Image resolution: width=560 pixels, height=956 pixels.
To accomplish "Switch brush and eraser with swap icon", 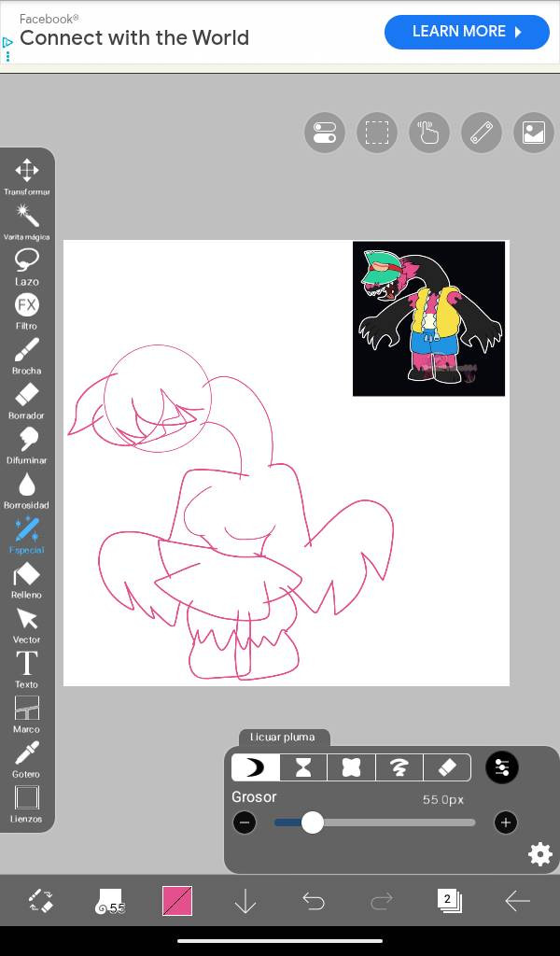I will pos(41,901).
